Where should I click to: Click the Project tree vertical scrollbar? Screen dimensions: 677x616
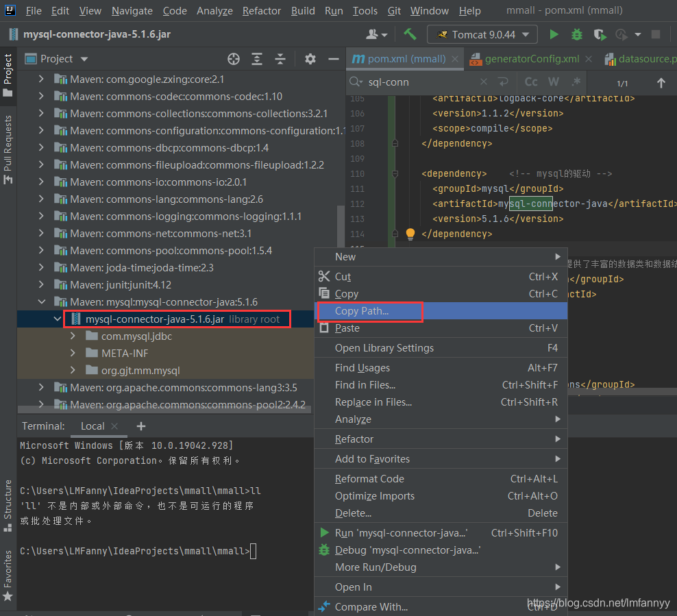pyautogui.click(x=341, y=227)
